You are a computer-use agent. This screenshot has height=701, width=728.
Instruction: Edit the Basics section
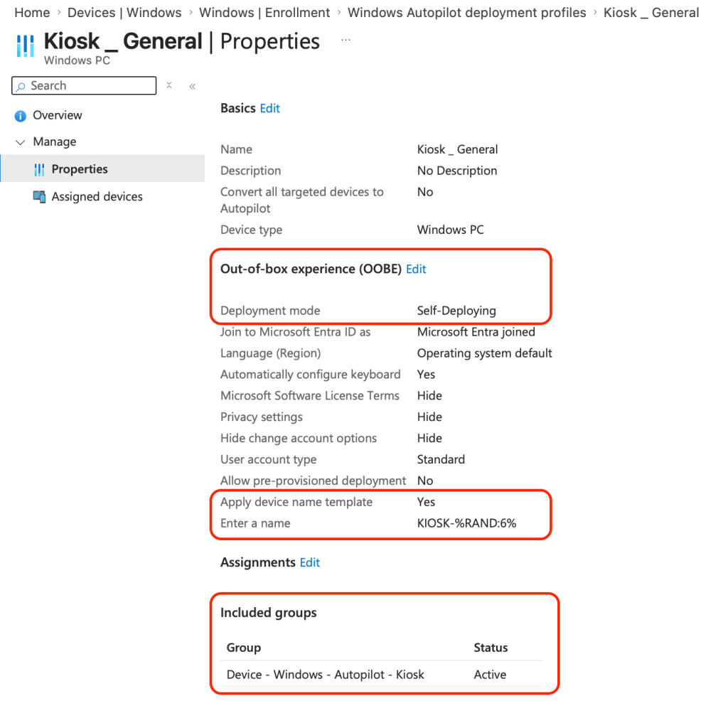(x=269, y=108)
